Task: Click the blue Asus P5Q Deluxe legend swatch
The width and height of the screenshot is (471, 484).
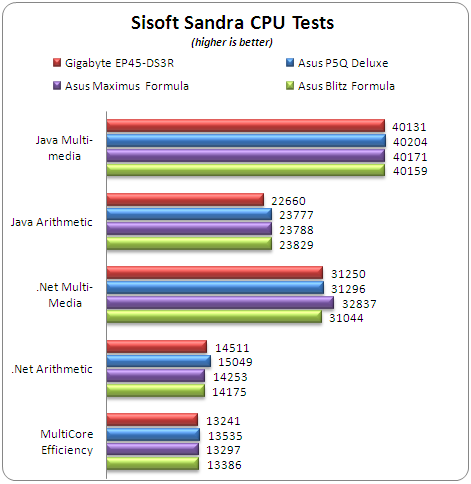Action: 290,63
